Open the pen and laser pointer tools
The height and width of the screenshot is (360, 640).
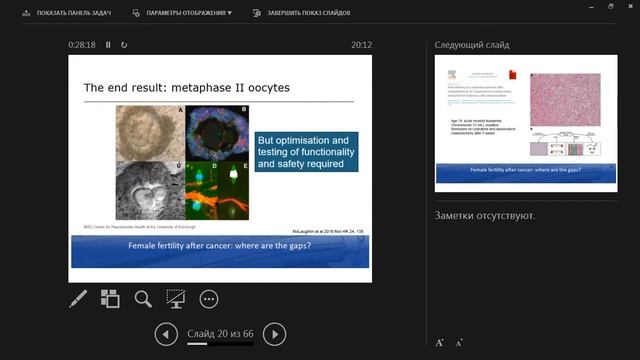click(x=78, y=299)
